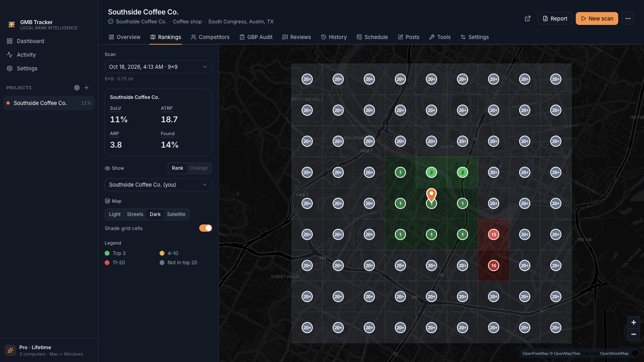644x362 pixels.
Task: Choose Dark map style
Action: [x=155, y=214]
